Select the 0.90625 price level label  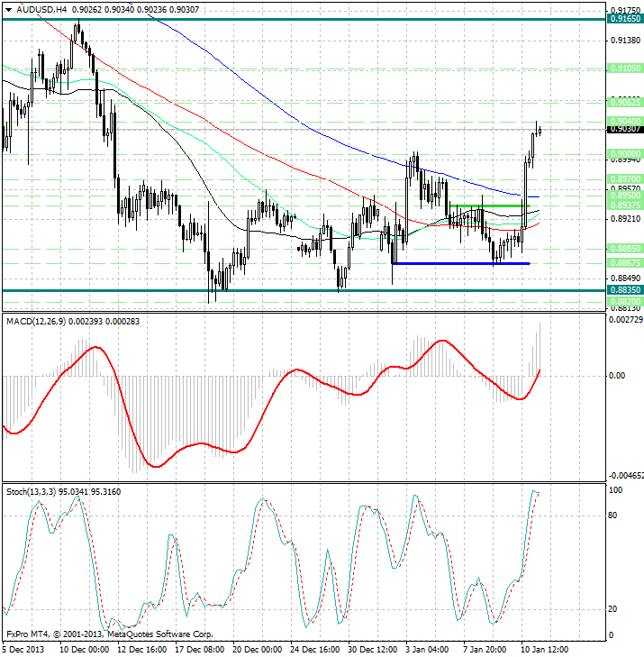click(625, 102)
